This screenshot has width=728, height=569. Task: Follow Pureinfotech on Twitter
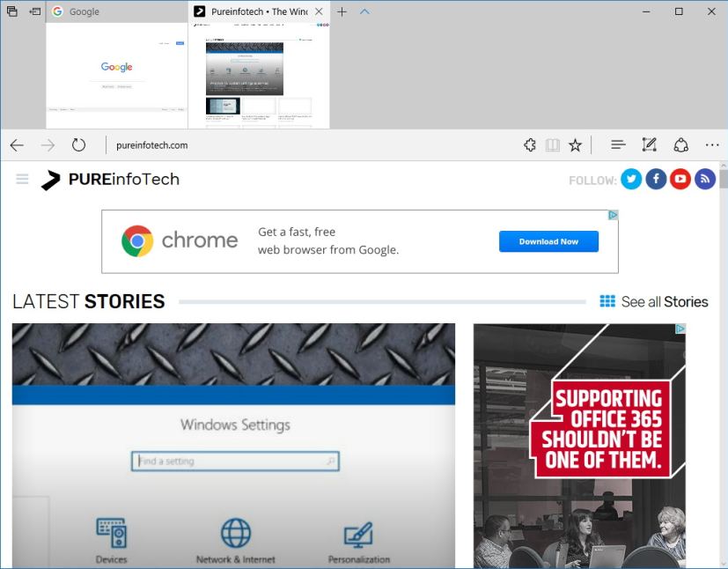(631, 179)
